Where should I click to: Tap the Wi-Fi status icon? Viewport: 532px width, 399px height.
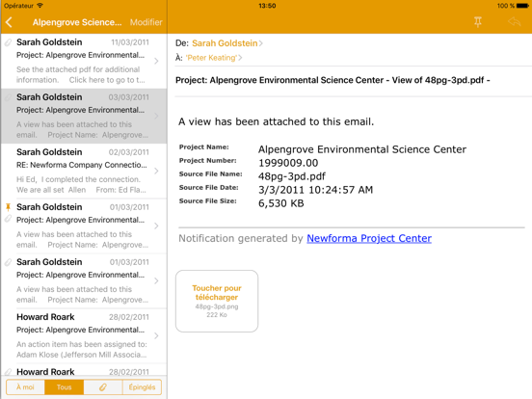(x=40, y=6)
